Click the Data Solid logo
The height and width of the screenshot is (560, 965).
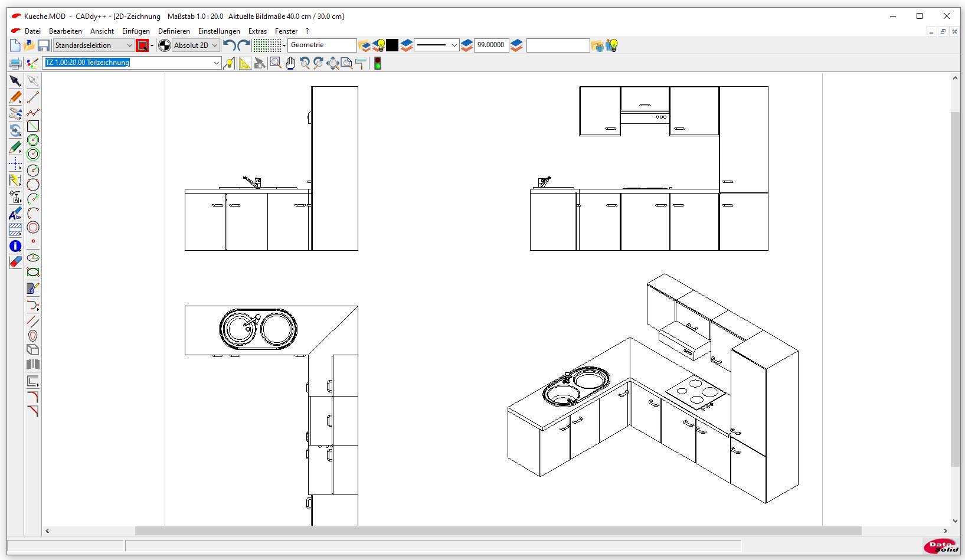(x=941, y=546)
